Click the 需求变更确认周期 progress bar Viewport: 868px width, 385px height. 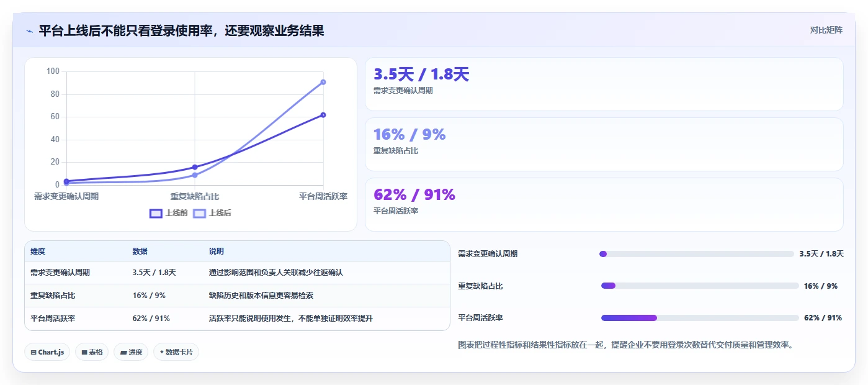tap(697, 253)
